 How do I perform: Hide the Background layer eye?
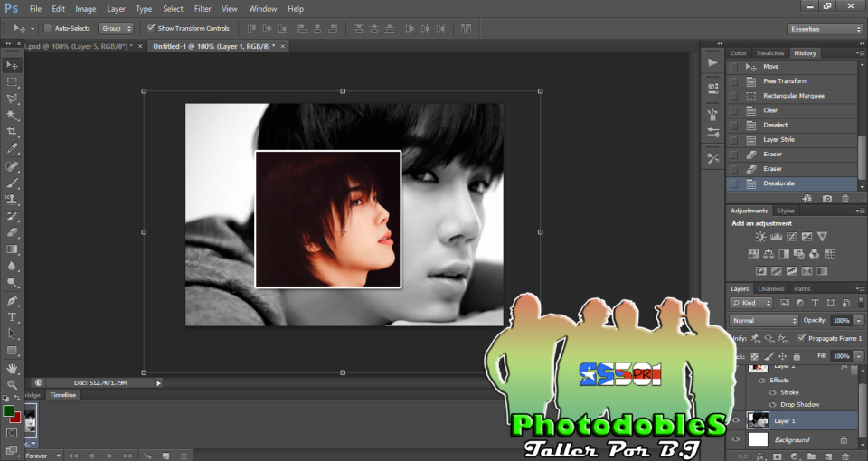coord(736,440)
